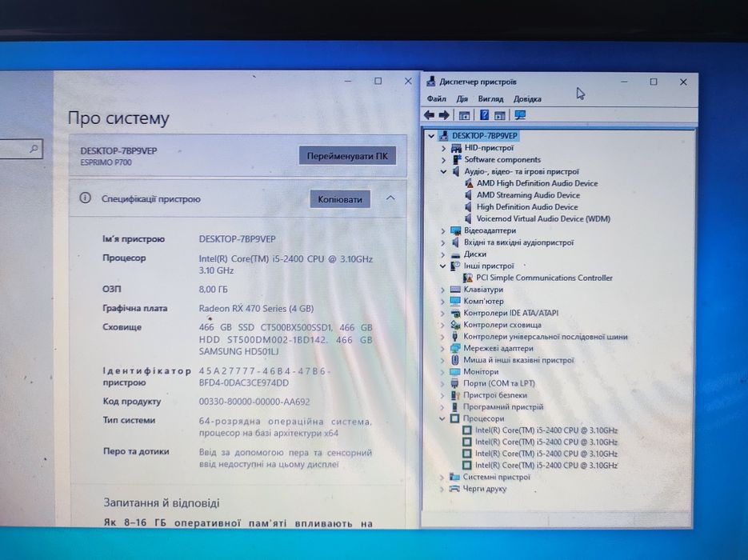Click the Back arrow in Device Manager toolbar
The height and width of the screenshot is (560, 748).
[x=429, y=115]
